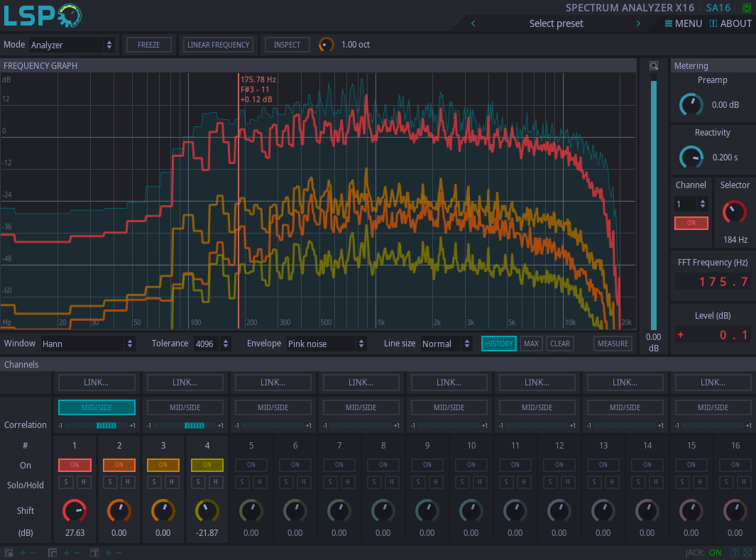Toggle channel 5 On button
The image size is (756, 560).
coord(251,465)
